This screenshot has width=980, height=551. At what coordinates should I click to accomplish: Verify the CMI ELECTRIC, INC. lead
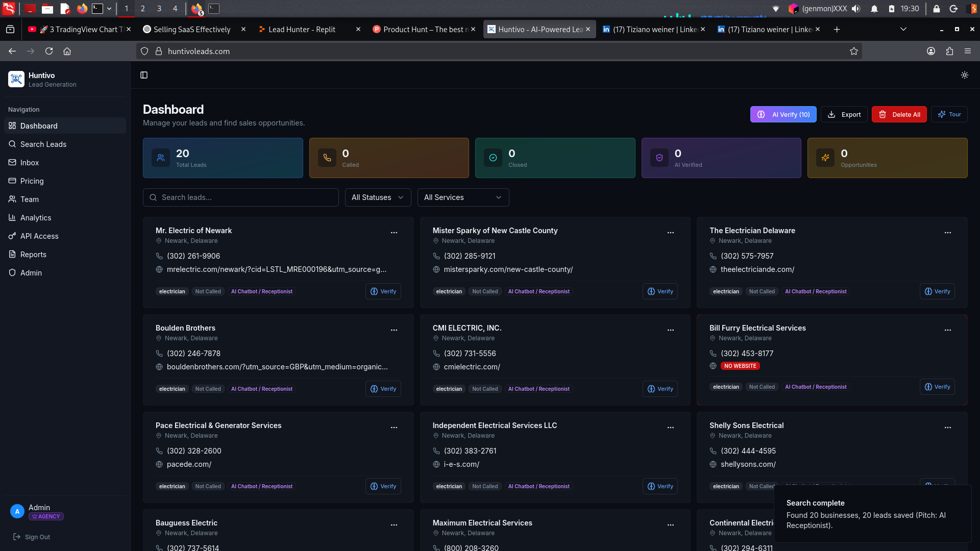pyautogui.click(x=659, y=389)
